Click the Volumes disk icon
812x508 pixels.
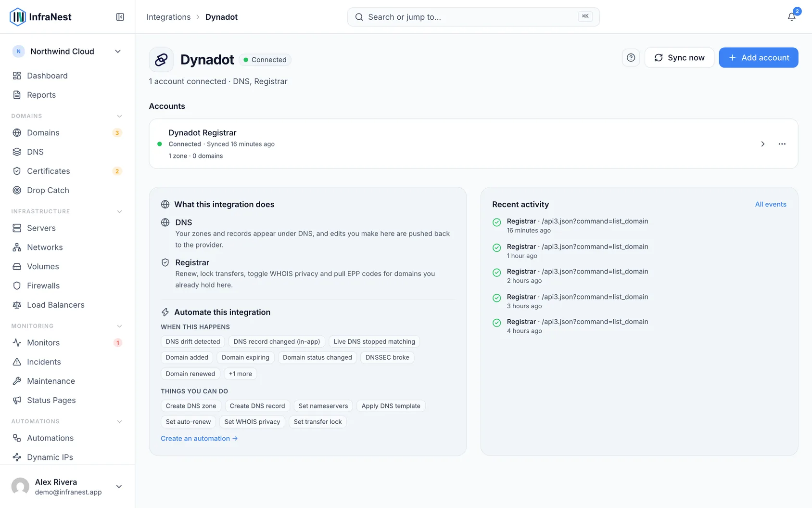17,266
